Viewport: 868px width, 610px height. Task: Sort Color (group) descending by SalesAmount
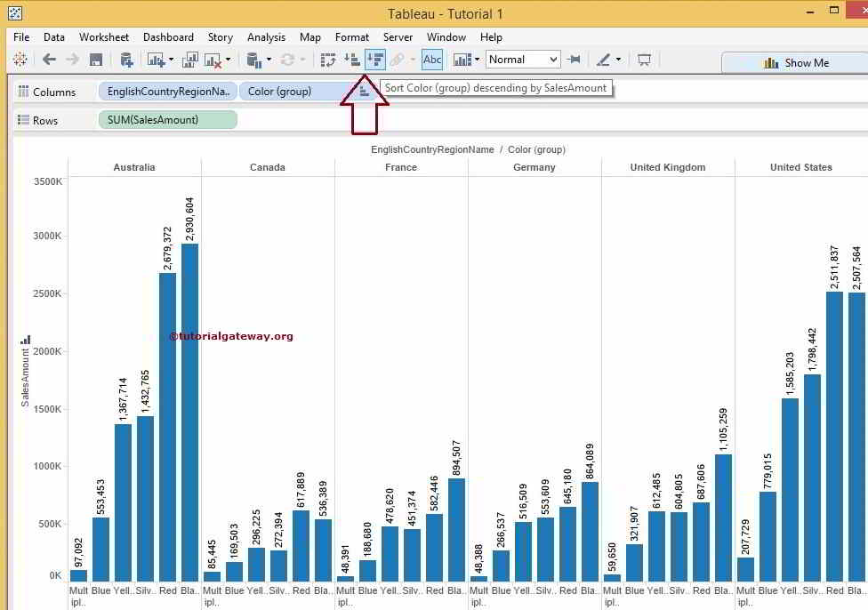pos(375,59)
